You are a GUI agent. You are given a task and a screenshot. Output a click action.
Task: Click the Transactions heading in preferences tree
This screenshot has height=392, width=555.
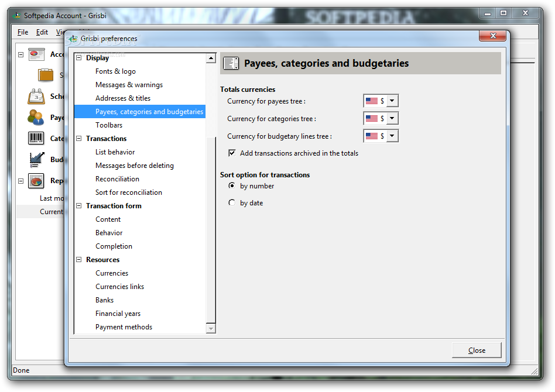click(x=106, y=138)
